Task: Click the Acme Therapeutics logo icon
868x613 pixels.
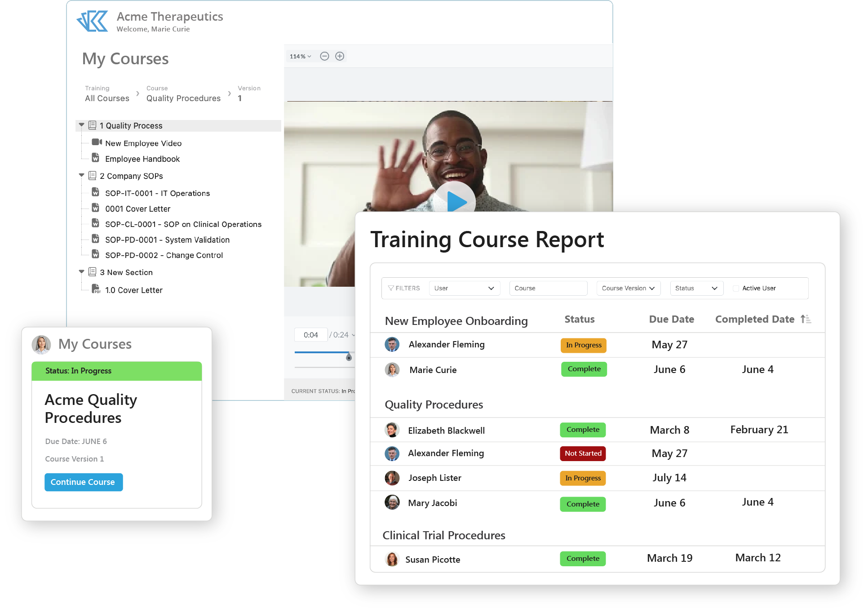Action: coord(93,21)
